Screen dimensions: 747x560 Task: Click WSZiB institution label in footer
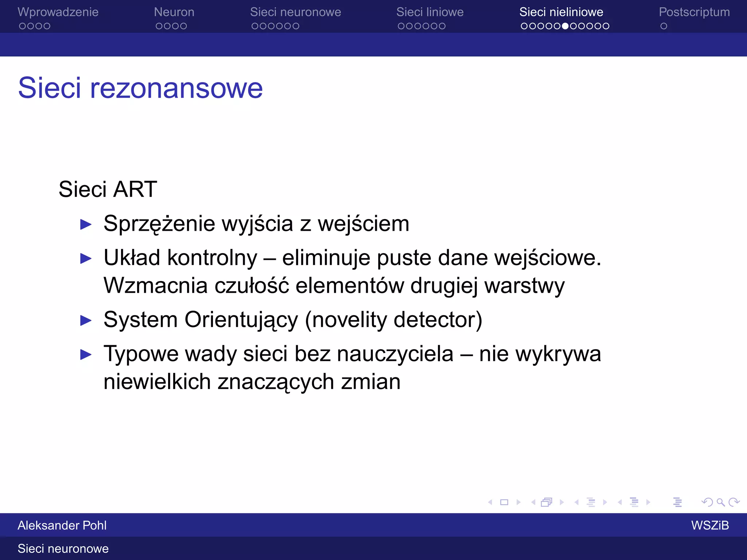click(710, 525)
